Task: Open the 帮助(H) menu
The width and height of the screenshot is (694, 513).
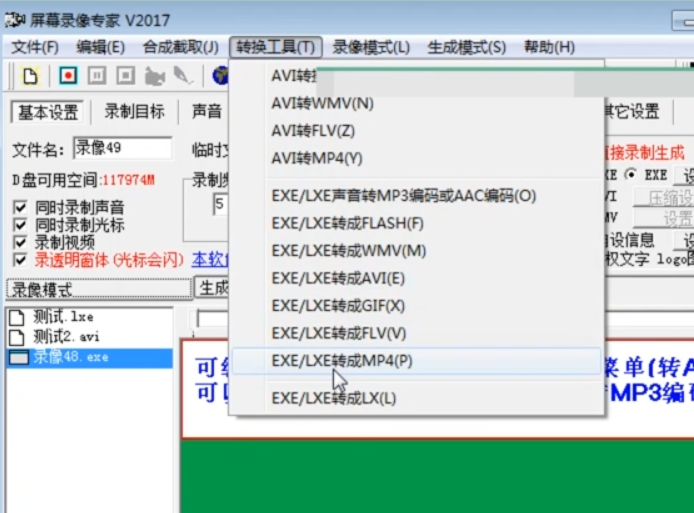Action: tap(549, 47)
